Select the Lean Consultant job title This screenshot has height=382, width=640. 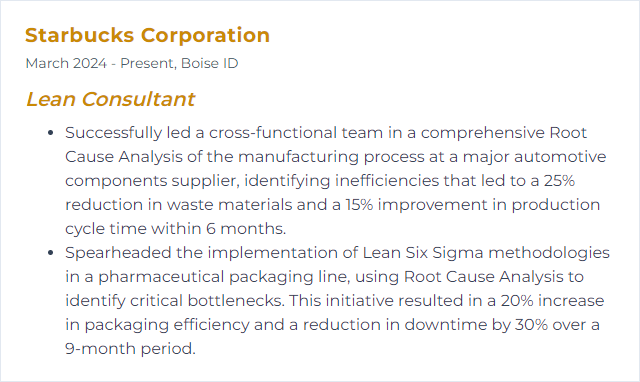(x=110, y=99)
